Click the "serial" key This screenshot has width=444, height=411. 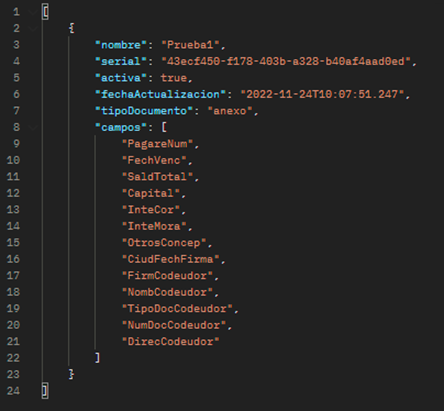click(121, 61)
